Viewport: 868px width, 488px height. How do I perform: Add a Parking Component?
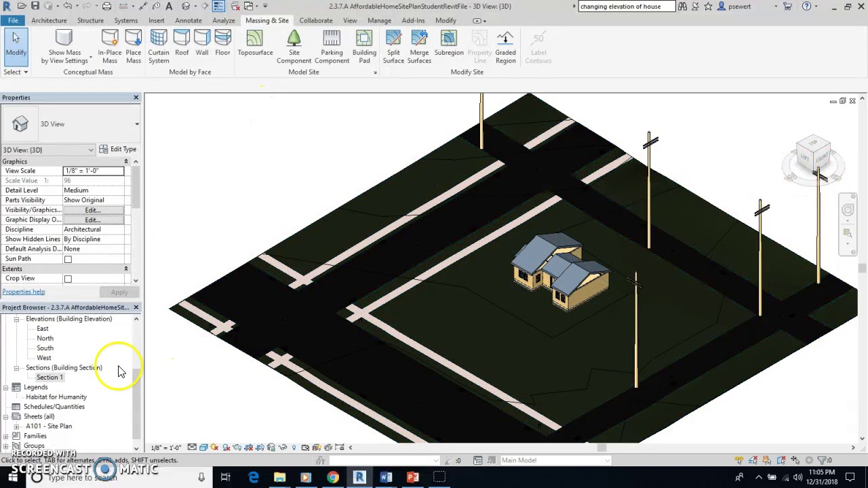[x=332, y=47]
